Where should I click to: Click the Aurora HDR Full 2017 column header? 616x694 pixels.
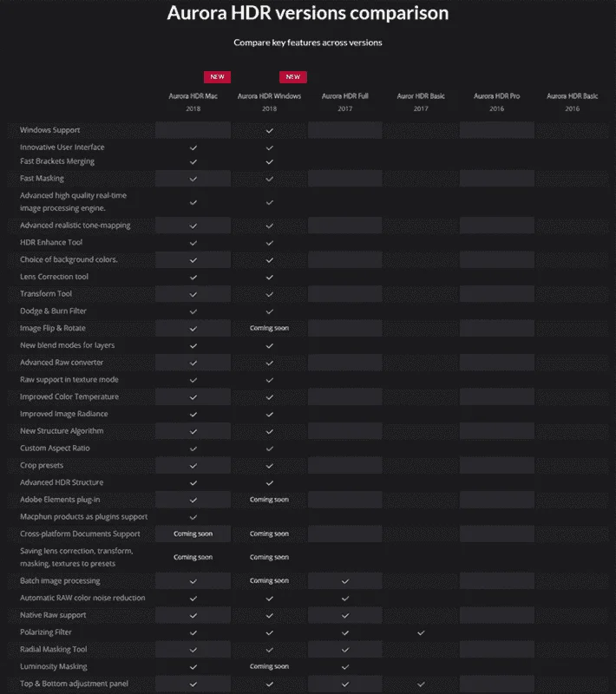344,102
